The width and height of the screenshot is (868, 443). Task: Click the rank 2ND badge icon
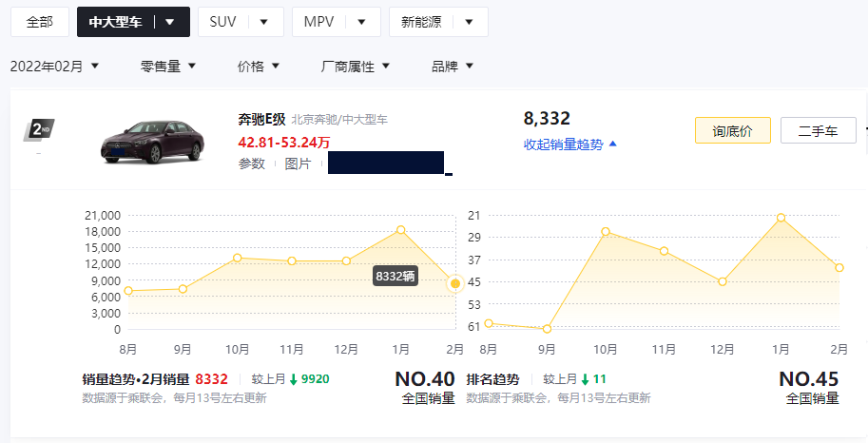point(39,130)
